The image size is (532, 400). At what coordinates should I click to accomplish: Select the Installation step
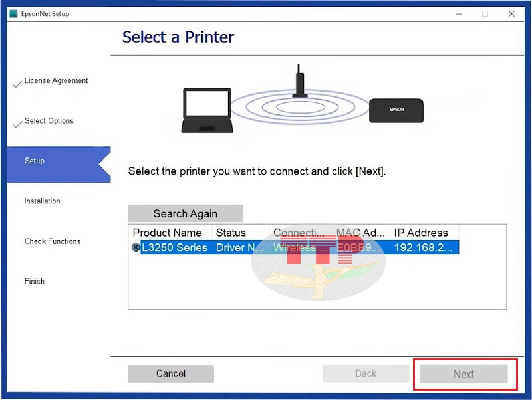pyautogui.click(x=42, y=201)
